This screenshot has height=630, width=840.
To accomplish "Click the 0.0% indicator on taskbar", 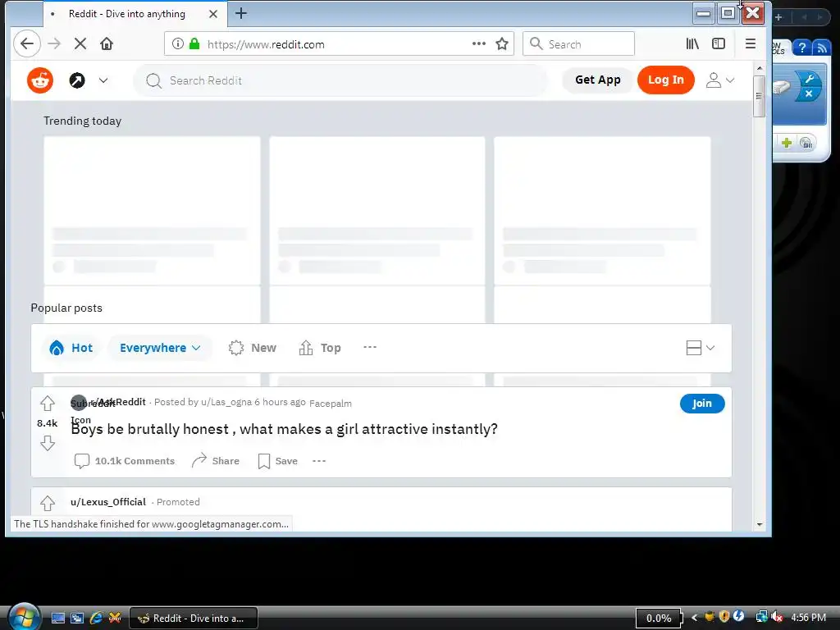I will click(659, 619).
